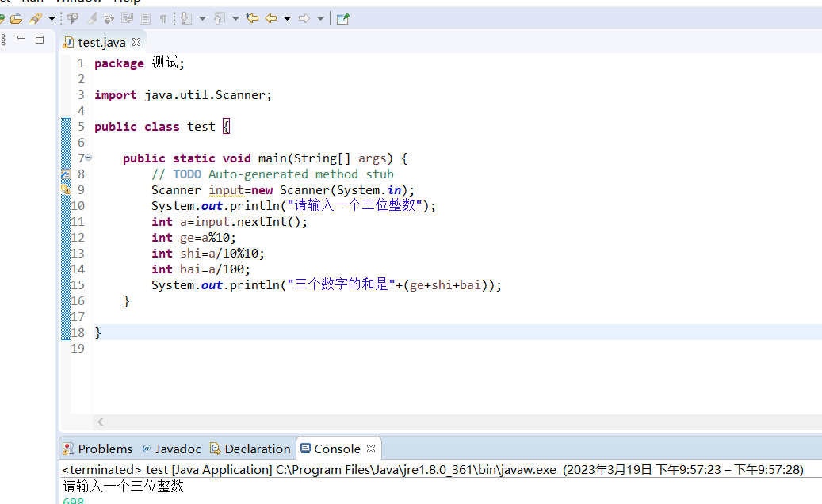822x504 pixels.
Task: Click the underlined 'input' variable on line 9
Action: [x=227, y=190]
